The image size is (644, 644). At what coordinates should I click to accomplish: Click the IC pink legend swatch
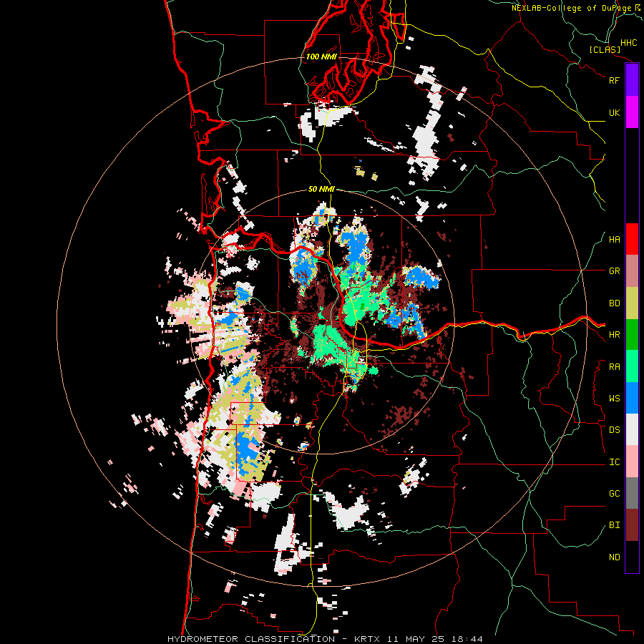[632, 462]
